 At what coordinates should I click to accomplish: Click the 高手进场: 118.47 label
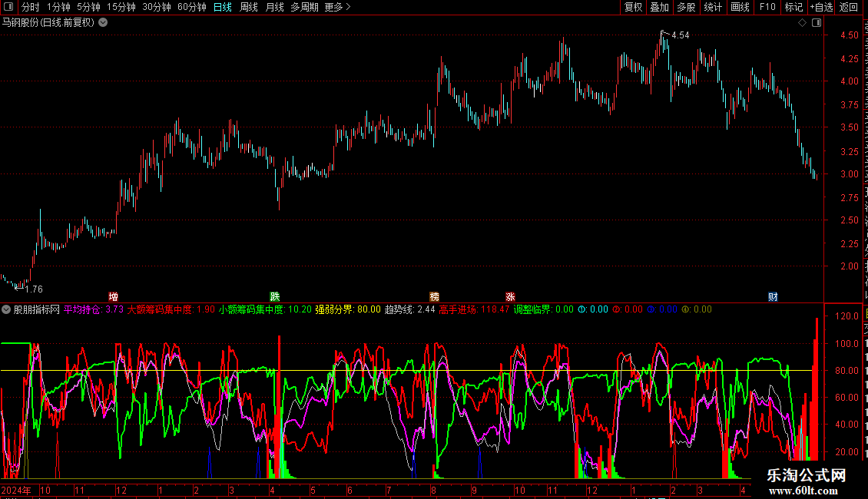[475, 310]
